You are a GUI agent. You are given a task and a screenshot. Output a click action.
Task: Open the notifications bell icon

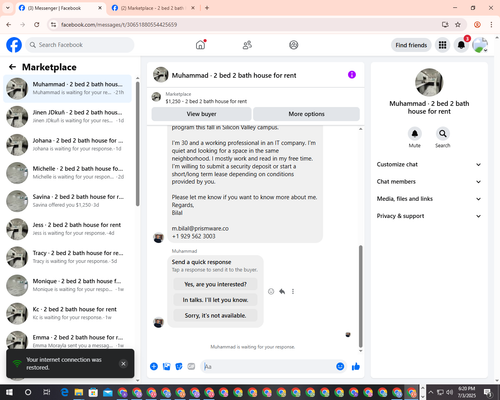[461, 45]
